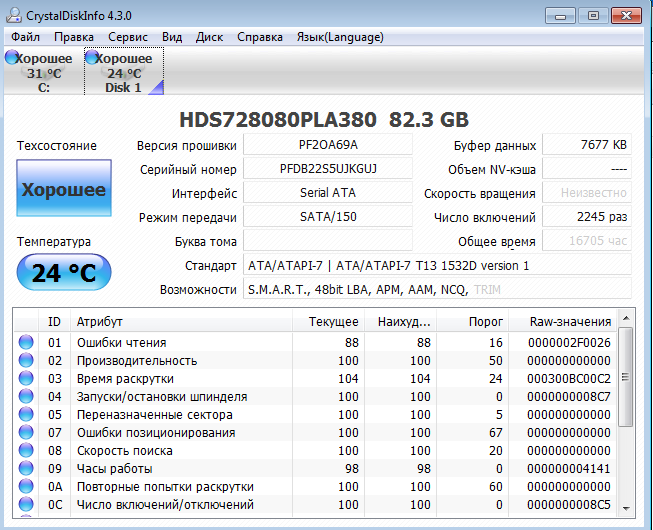This screenshot has height=530, width=653.
Task: Open the Вид menu
Action: (x=172, y=37)
